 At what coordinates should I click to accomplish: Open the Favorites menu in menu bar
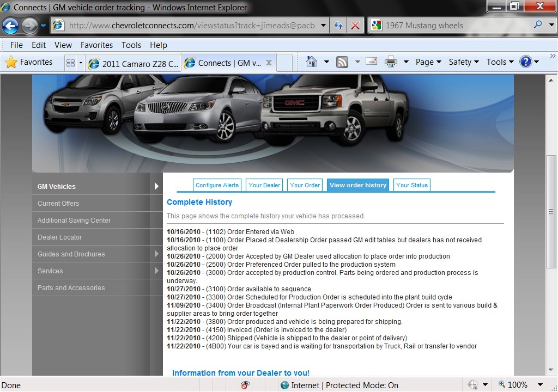pyautogui.click(x=96, y=45)
